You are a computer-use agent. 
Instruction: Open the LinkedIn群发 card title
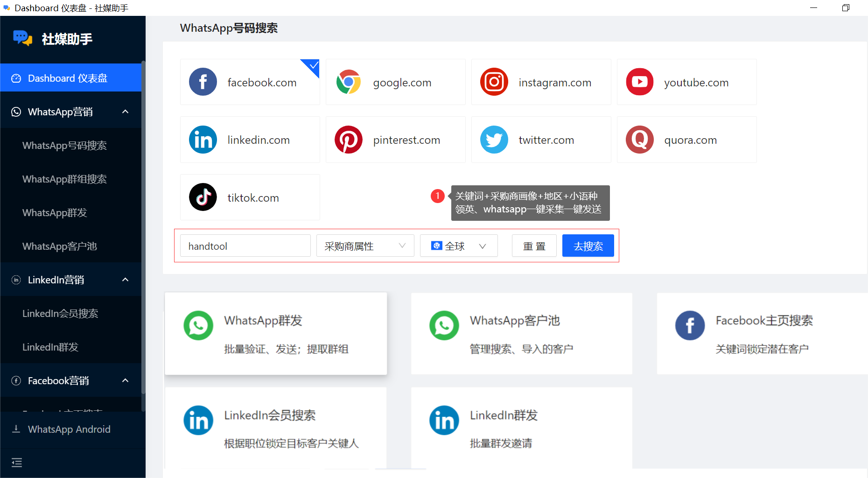pos(504,415)
